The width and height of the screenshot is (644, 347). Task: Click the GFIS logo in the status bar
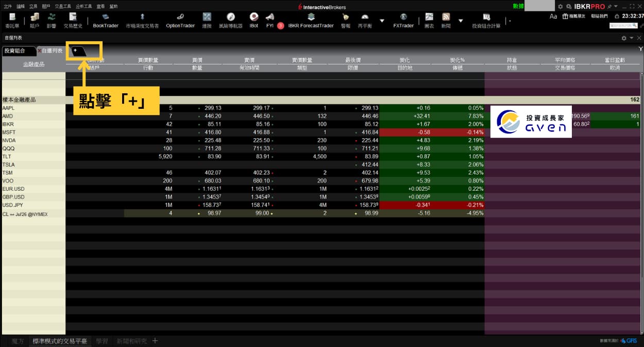point(629,341)
